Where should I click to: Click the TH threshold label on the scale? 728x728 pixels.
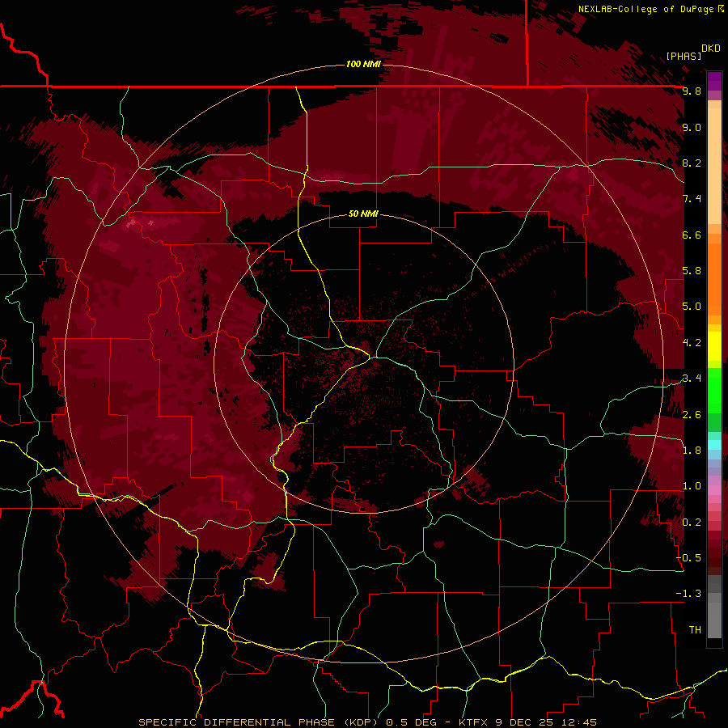click(695, 630)
